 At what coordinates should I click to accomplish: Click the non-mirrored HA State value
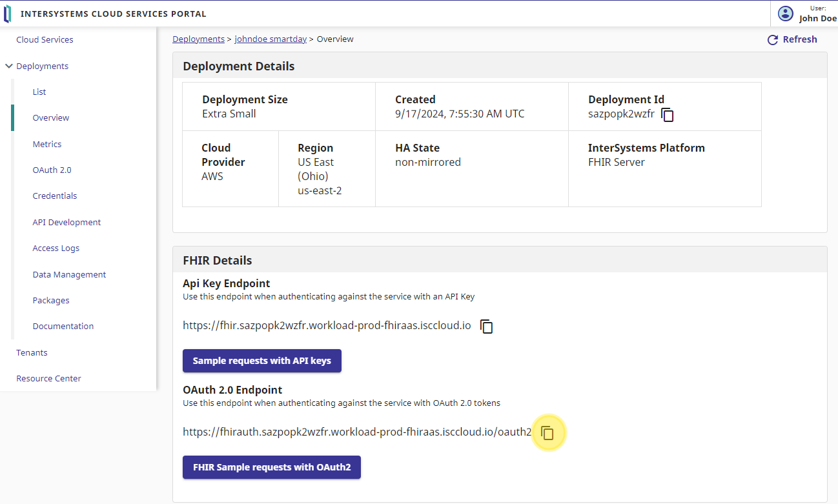428,162
